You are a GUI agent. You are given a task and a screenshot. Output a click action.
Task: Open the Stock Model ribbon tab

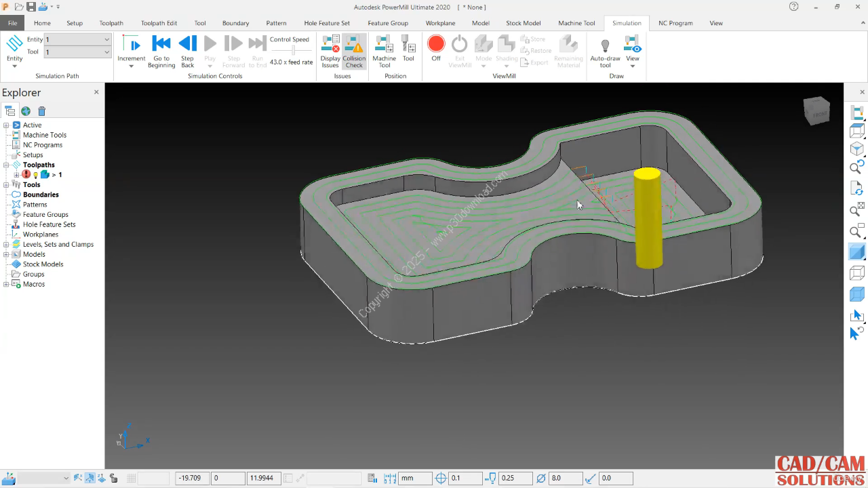pos(523,23)
